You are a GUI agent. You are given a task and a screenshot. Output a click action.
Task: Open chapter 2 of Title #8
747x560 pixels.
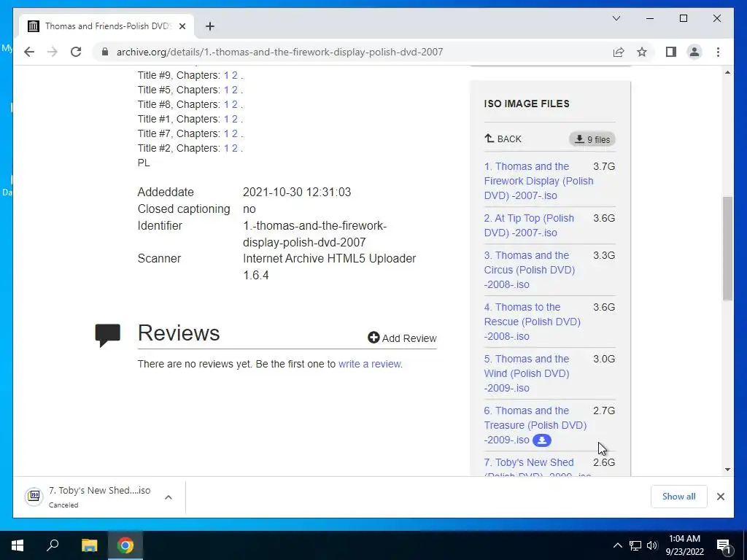click(234, 104)
